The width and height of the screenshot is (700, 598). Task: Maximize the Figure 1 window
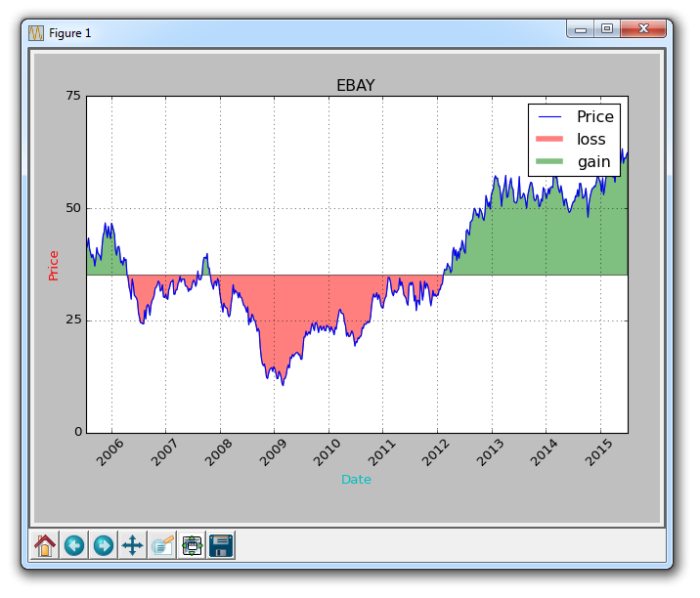(x=607, y=29)
